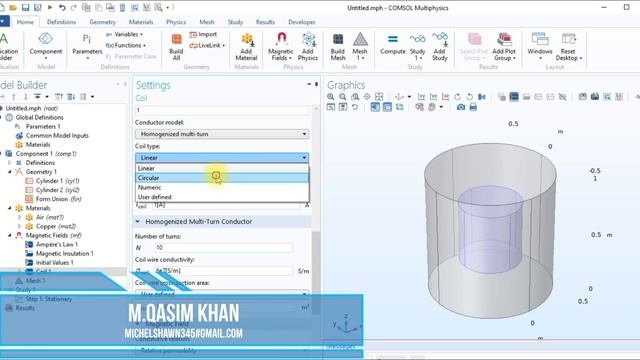640x360 pixels.
Task: Click the camera image snapshot icon
Action: (461, 107)
